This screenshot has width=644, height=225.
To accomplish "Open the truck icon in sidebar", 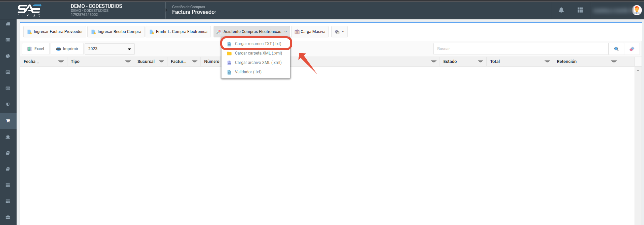I will [x=8, y=24].
